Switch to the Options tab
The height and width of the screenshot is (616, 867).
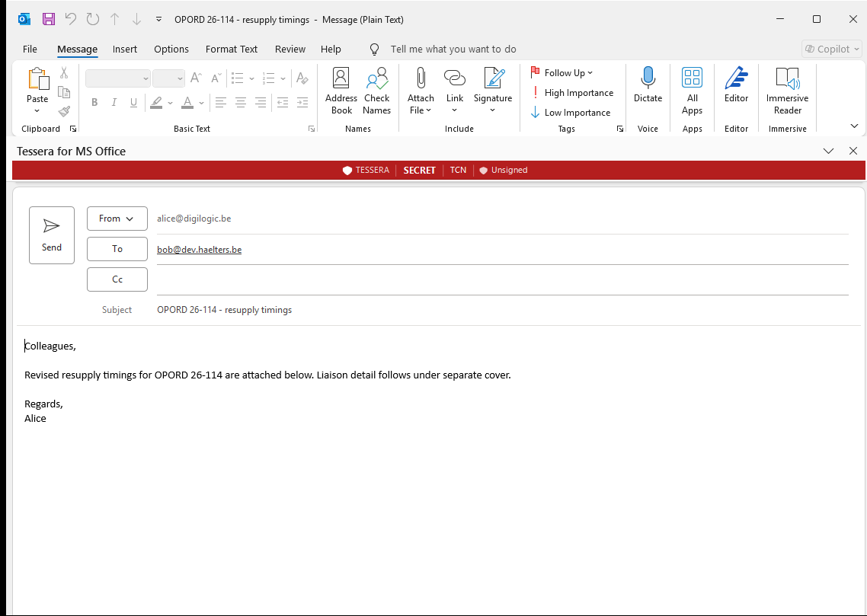coord(171,49)
